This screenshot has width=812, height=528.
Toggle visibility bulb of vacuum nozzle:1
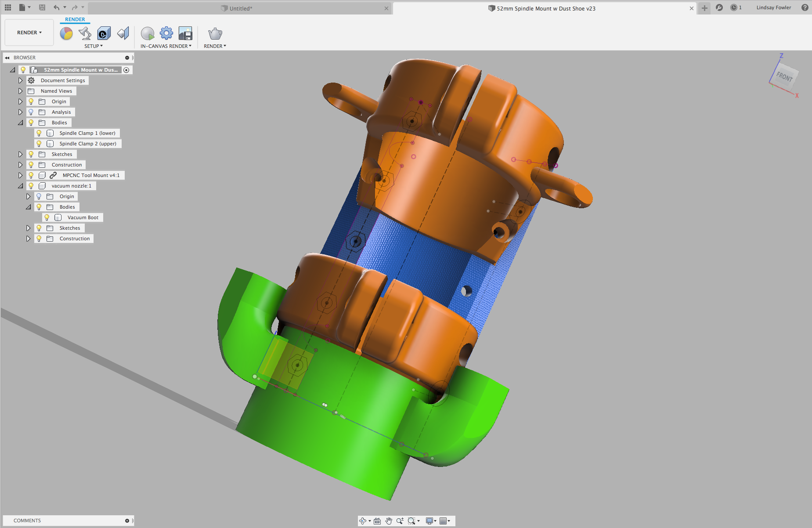click(31, 186)
